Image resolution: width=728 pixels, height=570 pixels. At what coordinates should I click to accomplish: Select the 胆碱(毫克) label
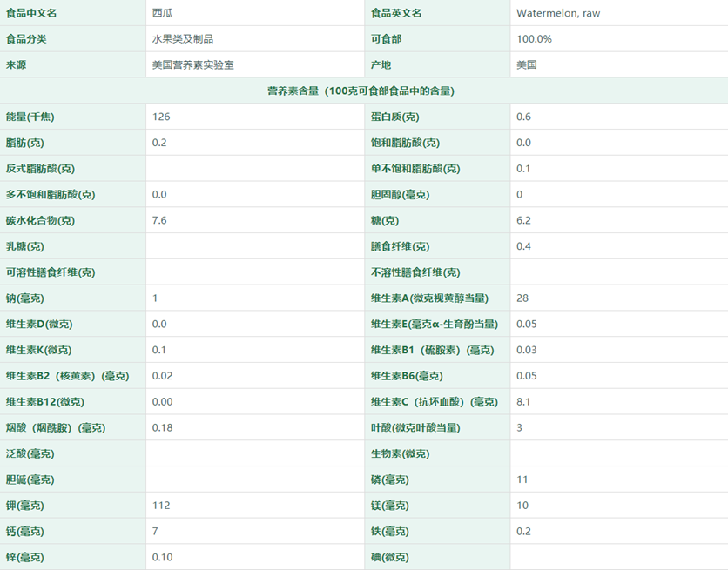tap(30, 479)
